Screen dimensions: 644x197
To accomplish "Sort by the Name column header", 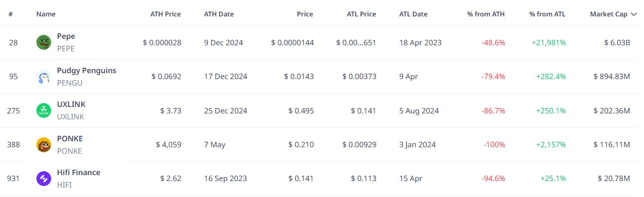I will 46,14.
